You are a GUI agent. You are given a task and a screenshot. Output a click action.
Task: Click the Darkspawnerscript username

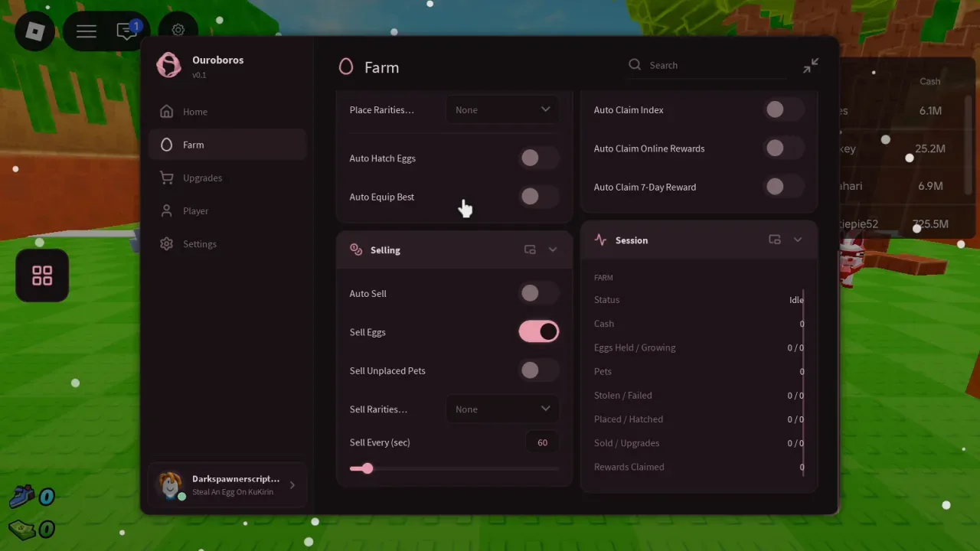pos(236,479)
